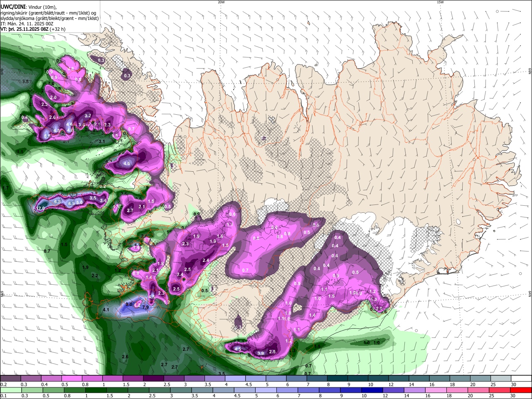Click the 15W longitude label
Viewport: 532px width, 399px height.
[x=440, y=2]
